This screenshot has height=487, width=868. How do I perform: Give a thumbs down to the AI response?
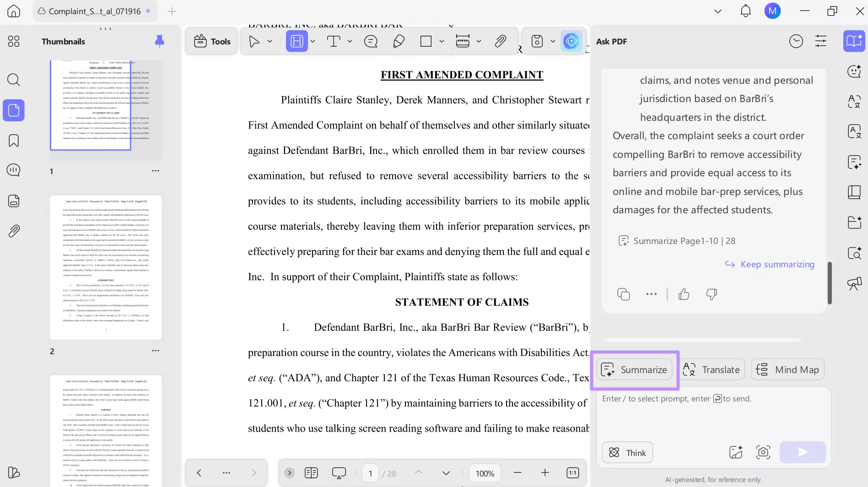tap(712, 294)
